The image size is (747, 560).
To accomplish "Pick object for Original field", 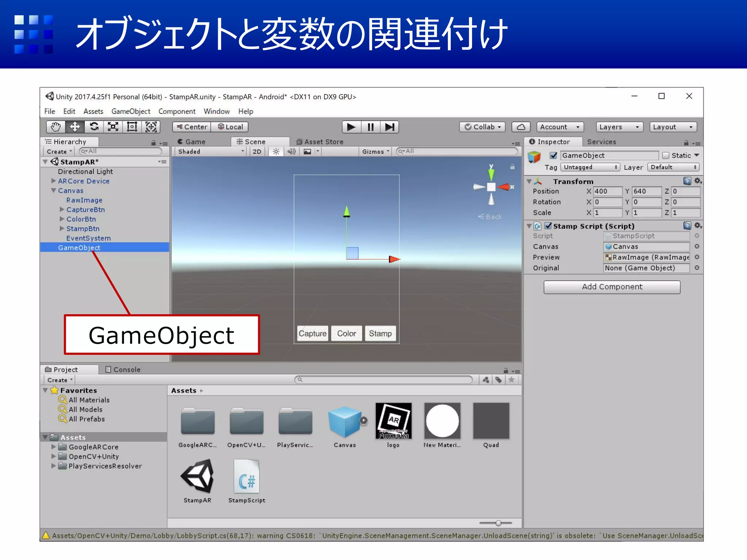I will click(697, 268).
